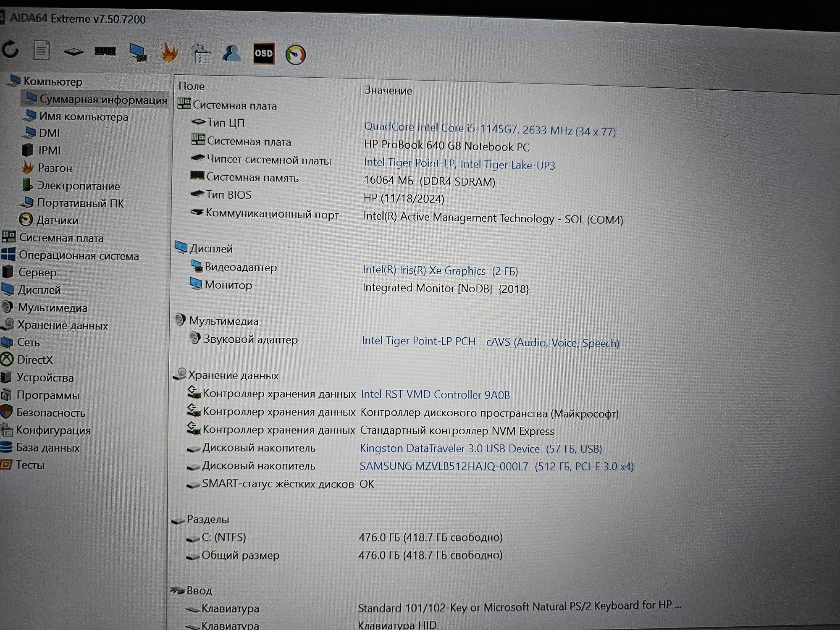Select 16064 МБ (DDR4 SDRAM) value
Image resolution: width=840 pixels, height=630 pixels.
(429, 181)
